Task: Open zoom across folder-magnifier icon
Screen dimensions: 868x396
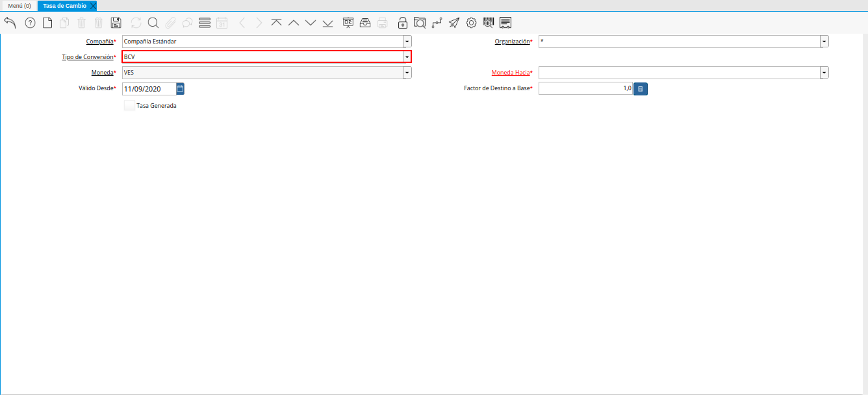Action: pos(420,23)
